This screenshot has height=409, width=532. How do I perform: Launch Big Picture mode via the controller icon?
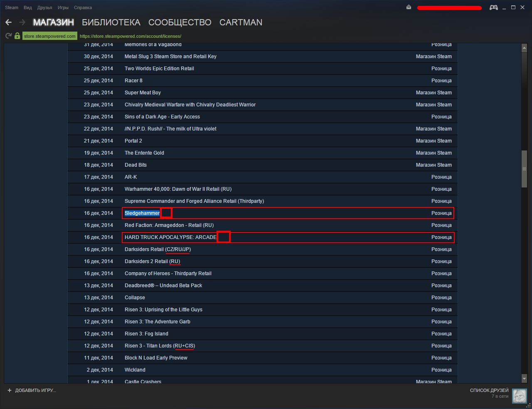(493, 7)
